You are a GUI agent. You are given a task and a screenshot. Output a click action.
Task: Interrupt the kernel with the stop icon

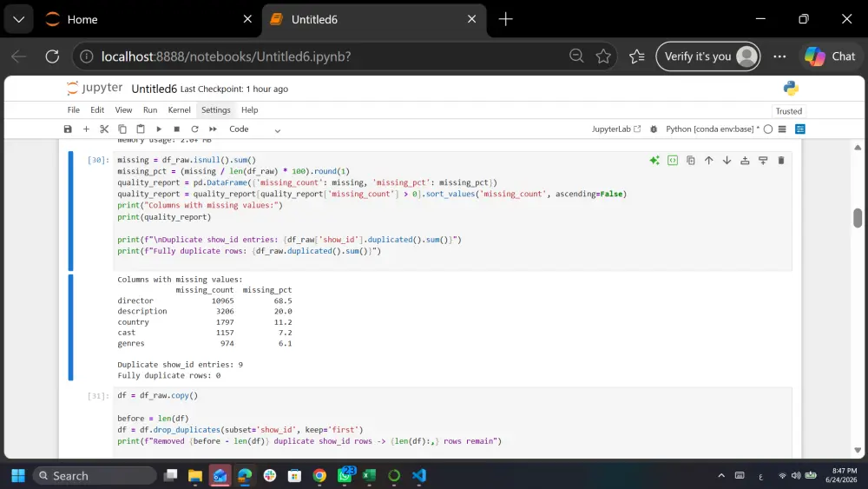[176, 129]
